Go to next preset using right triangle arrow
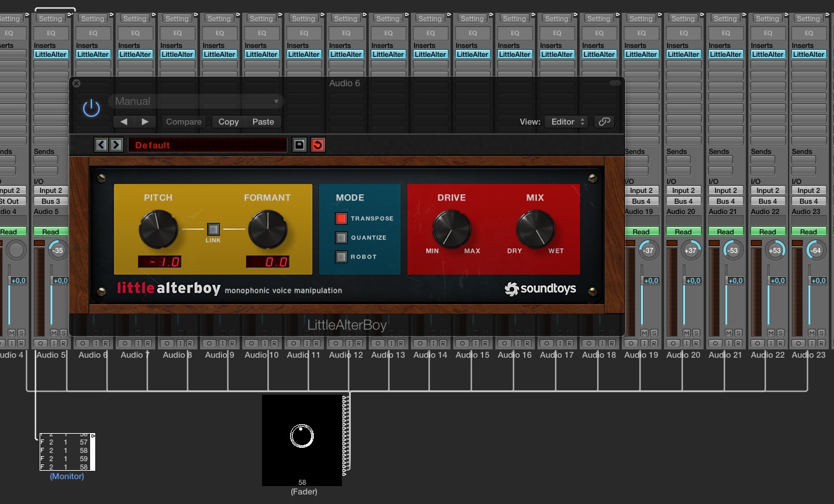 [x=145, y=121]
